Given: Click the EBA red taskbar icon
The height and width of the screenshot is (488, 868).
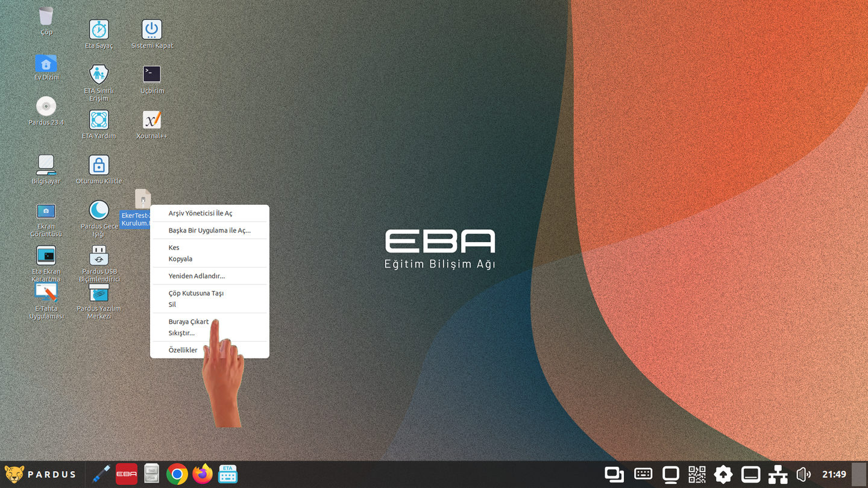Looking at the screenshot, I should (x=127, y=474).
